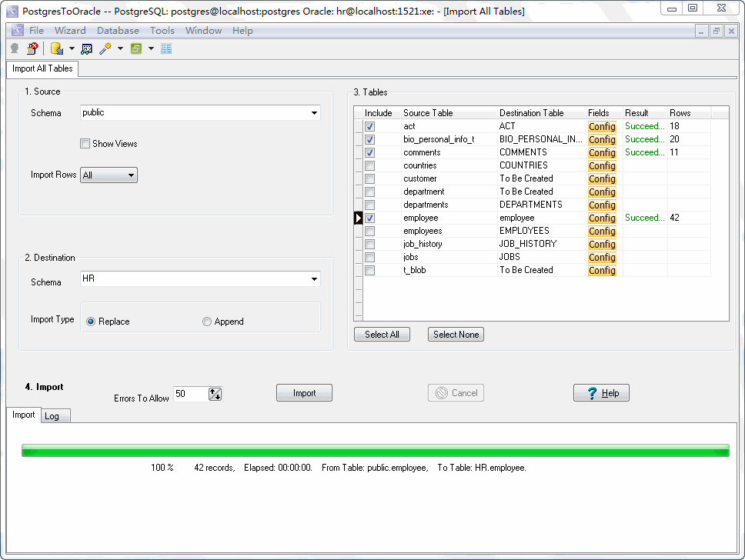Click the Select All button
Screen dimensions: 745x560
tap(382, 335)
